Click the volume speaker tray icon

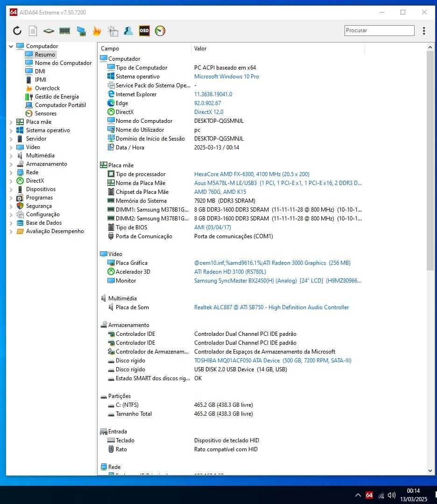(391, 495)
